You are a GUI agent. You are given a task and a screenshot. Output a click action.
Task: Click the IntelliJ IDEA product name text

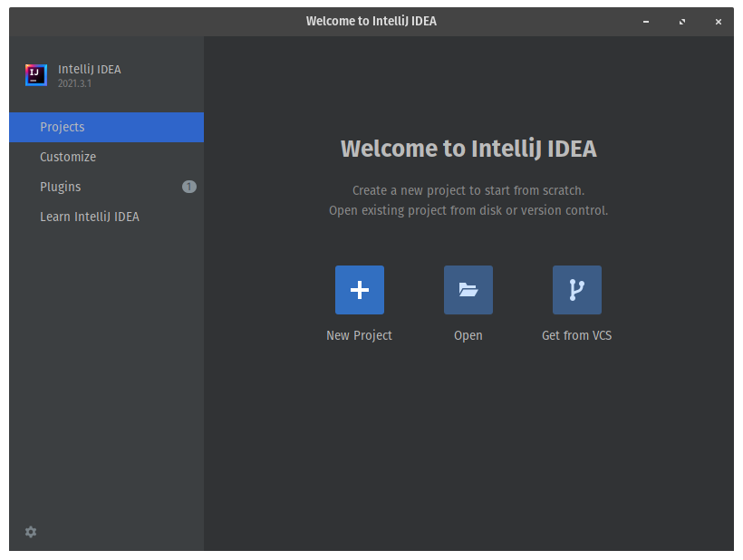click(x=89, y=69)
